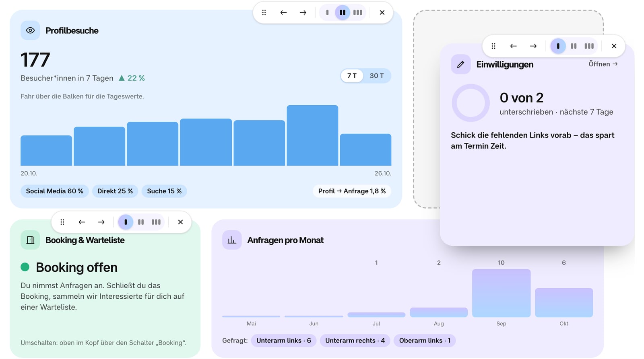The width and height of the screenshot is (644, 359).
Task: Click the Sep bar in Anfragen pro Monat
Action: tap(501, 293)
